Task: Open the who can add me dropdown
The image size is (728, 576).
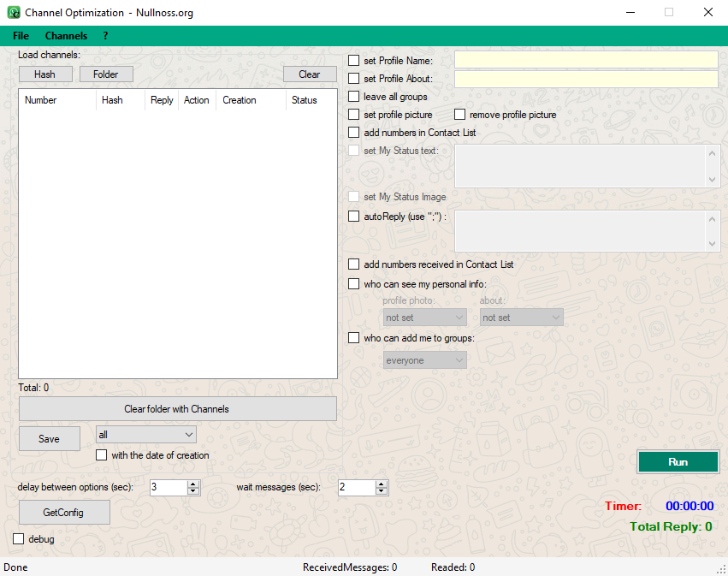Action: tap(425, 360)
